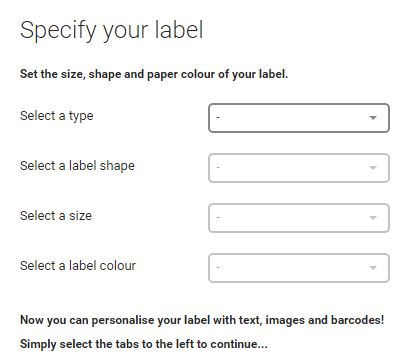Click the dash placeholder in label colour dropdown
The width and height of the screenshot is (410, 364).
[x=218, y=268]
